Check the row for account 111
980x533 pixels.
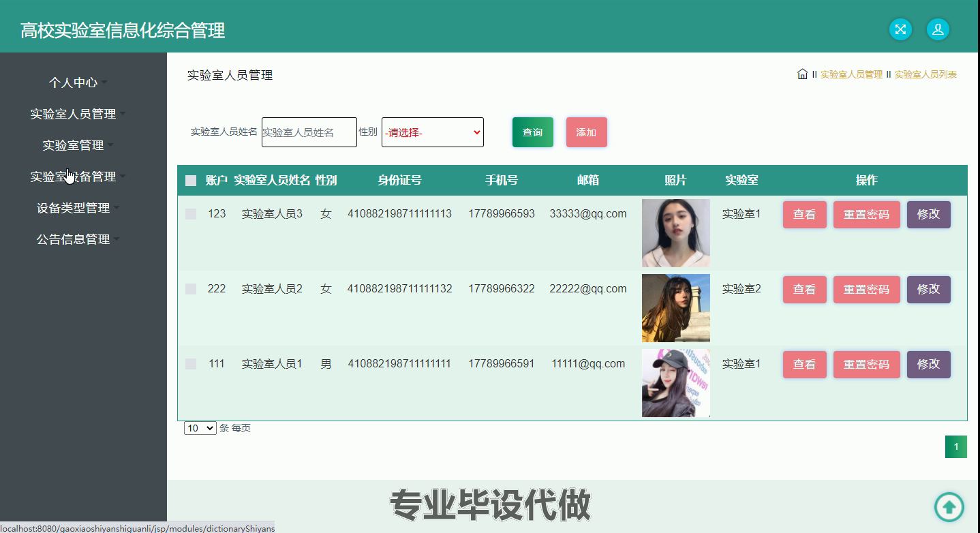coord(191,364)
